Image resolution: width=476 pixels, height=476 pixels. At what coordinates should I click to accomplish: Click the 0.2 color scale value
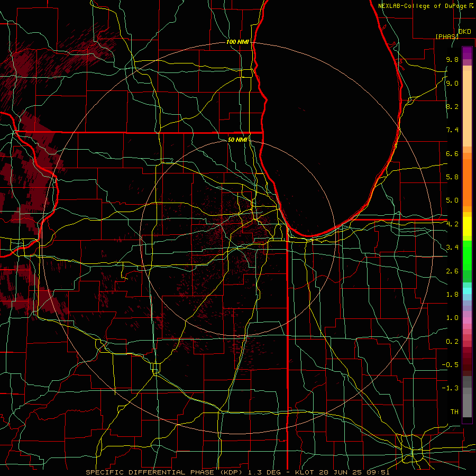tap(452, 342)
